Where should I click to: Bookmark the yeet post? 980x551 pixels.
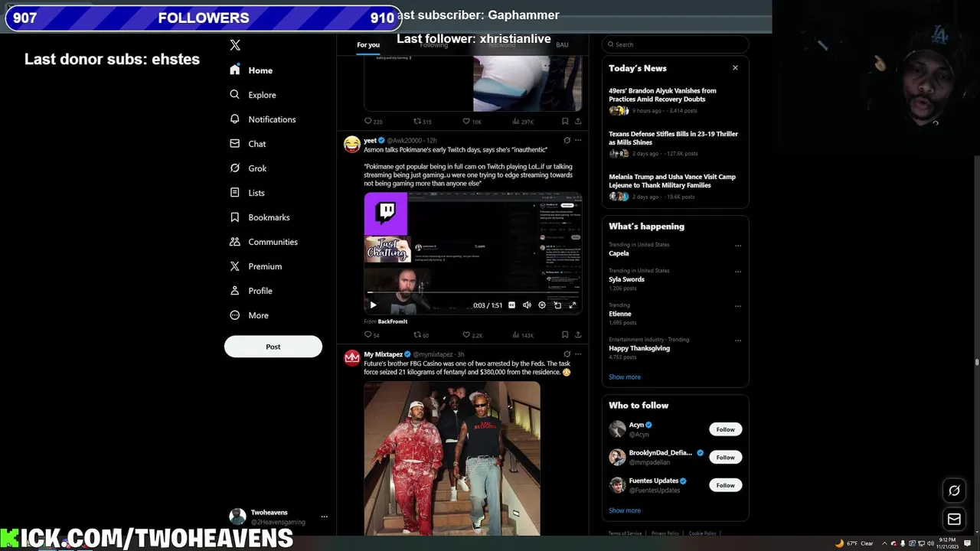pos(565,334)
